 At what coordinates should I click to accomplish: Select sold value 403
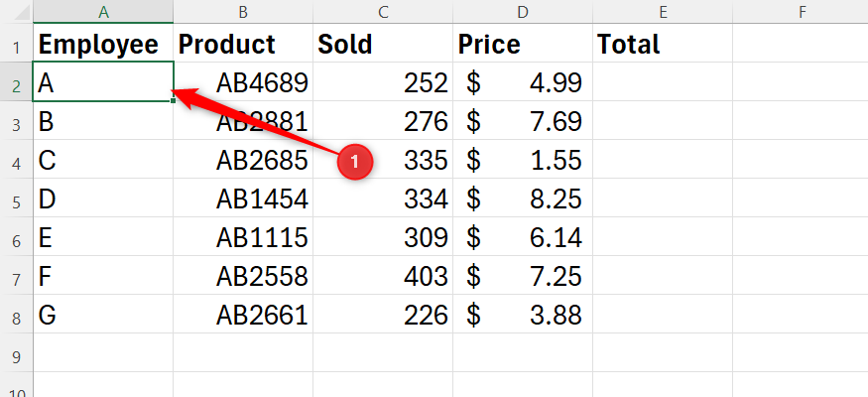click(383, 276)
